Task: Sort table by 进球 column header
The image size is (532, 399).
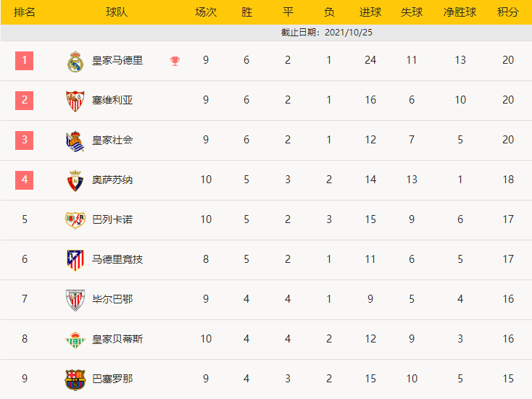Action: click(x=370, y=12)
